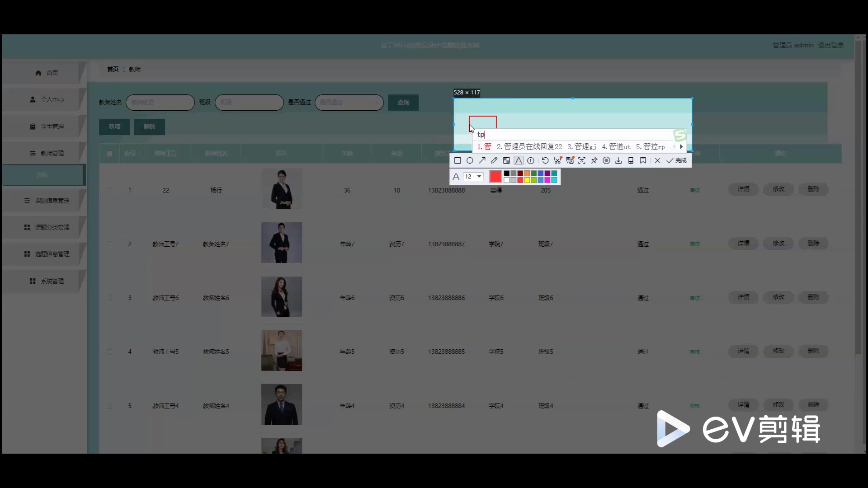Save screenshot with download icon
868x488 pixels.
618,160
